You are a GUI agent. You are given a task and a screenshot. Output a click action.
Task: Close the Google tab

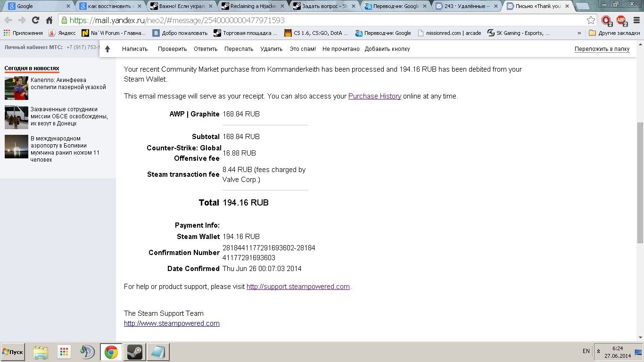click(x=69, y=6)
